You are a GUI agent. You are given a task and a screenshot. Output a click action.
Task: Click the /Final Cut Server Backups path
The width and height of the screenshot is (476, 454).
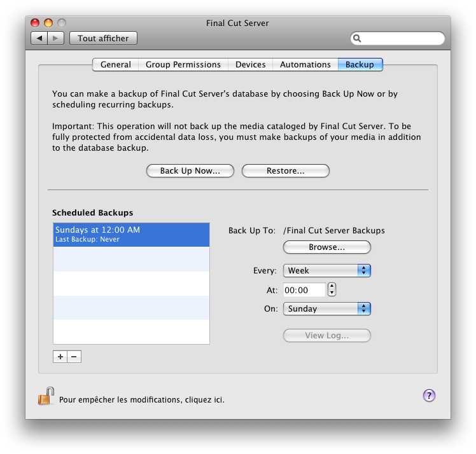334,230
